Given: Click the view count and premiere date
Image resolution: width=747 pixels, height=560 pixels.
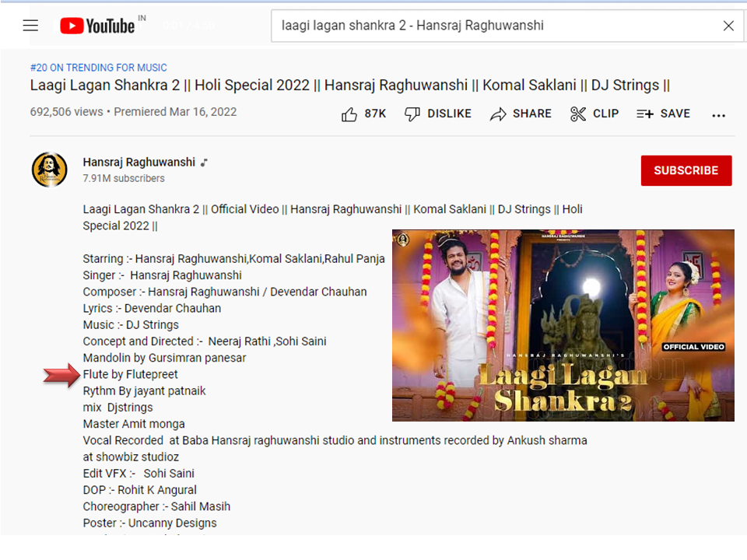Looking at the screenshot, I should pyautogui.click(x=133, y=112).
